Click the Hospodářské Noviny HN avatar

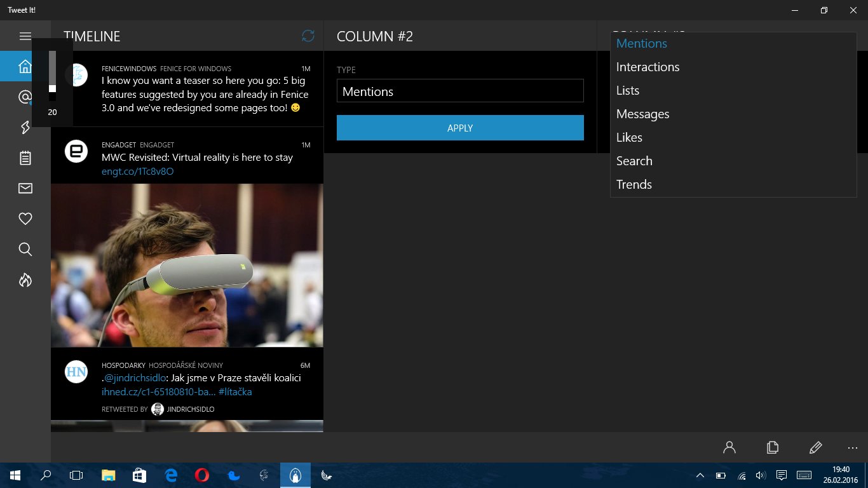click(x=76, y=372)
